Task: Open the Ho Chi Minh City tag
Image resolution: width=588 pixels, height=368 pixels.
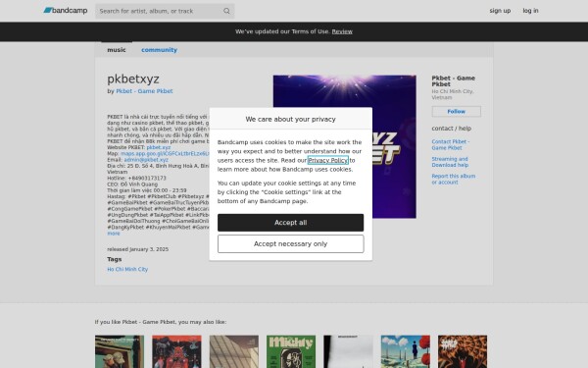Action: pos(127,269)
